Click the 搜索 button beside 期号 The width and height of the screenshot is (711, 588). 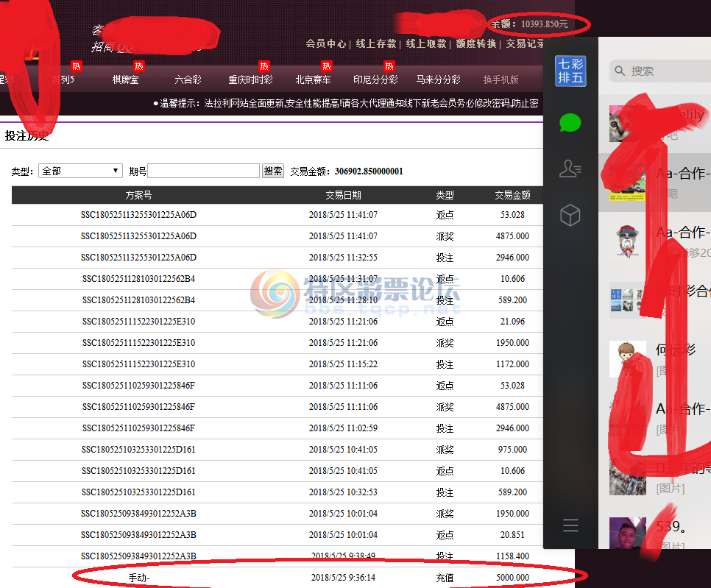pyautogui.click(x=273, y=171)
